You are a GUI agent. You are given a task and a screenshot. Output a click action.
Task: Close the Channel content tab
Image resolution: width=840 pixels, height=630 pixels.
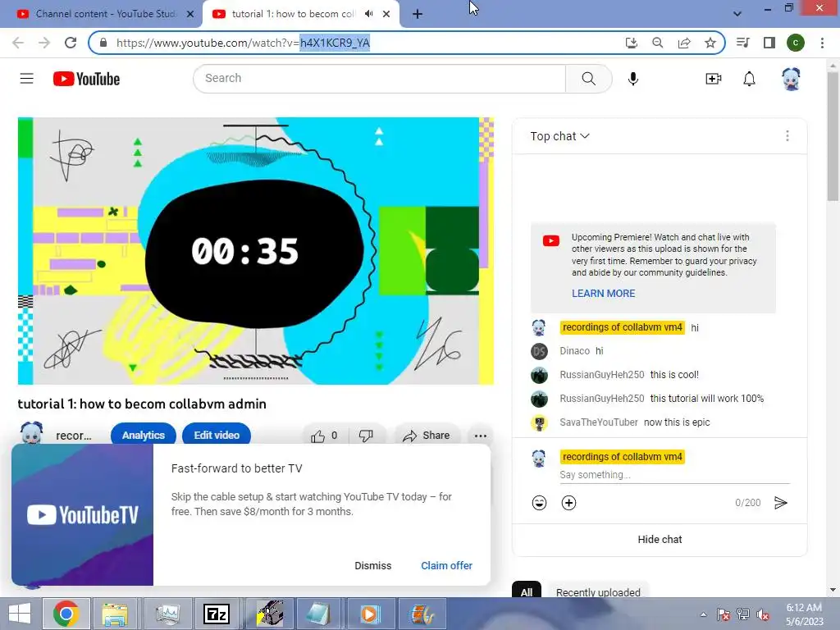(x=190, y=14)
